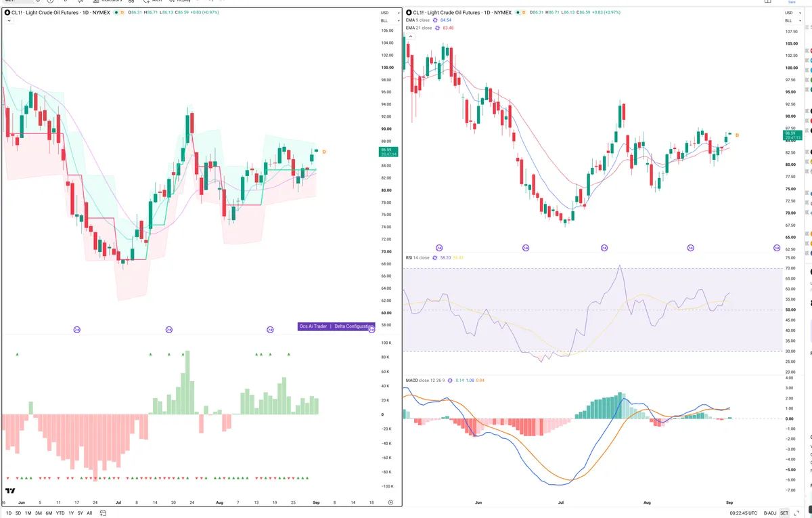Click orange D marker beside right chart's last candle
Viewport: 812px width, 518px height.
pos(737,135)
